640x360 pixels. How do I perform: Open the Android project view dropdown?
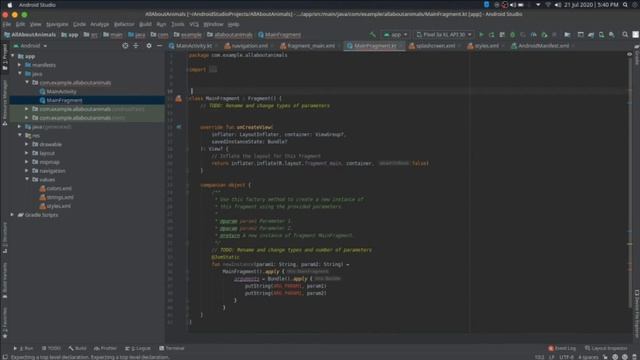point(31,46)
